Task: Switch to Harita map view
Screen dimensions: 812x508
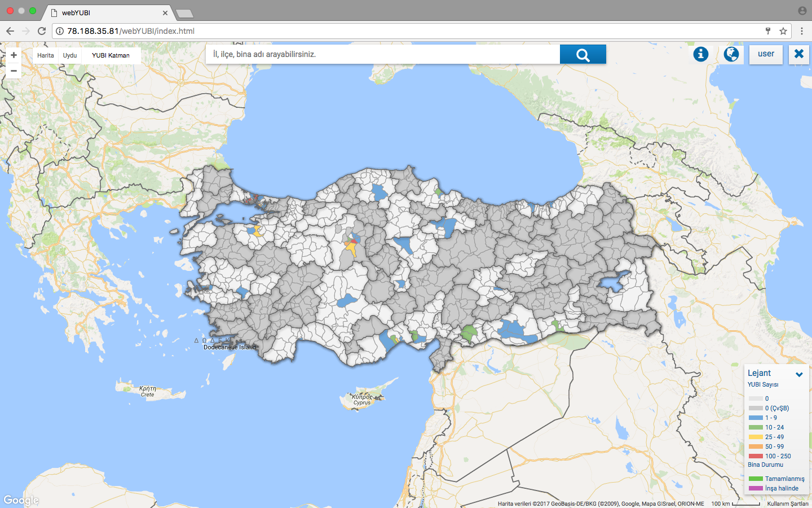Action: (46, 55)
